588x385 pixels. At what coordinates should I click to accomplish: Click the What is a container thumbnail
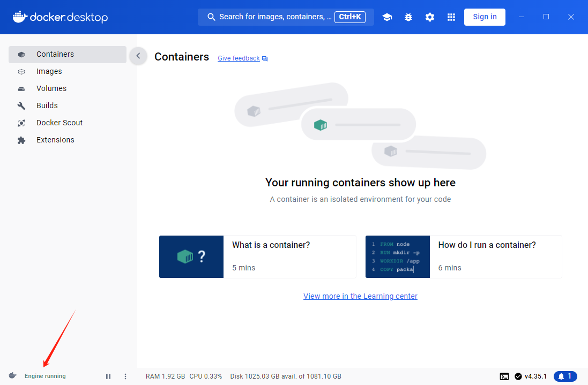(191, 256)
